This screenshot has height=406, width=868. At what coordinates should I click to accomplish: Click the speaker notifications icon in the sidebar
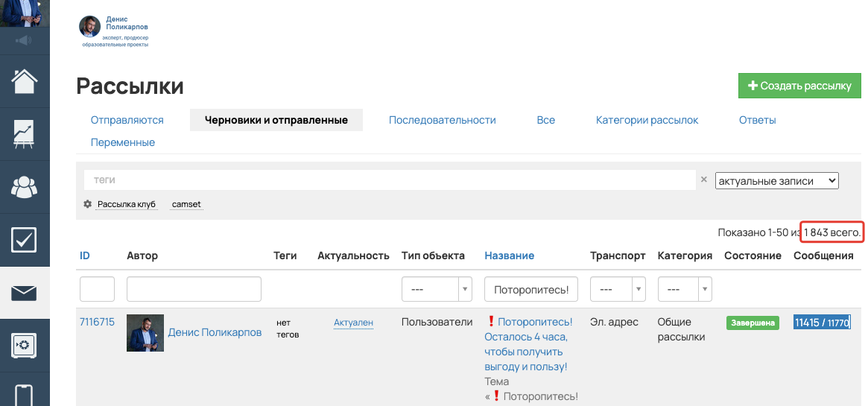click(24, 40)
